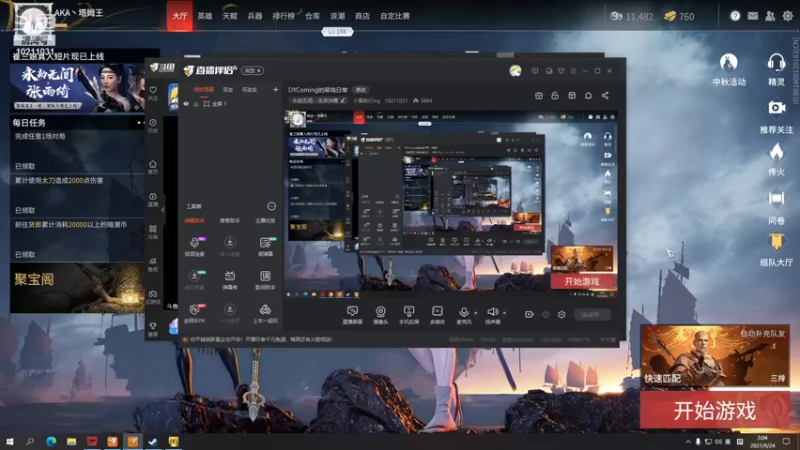Open 英雄 tab in game menu
800x450 pixels.
point(205,16)
